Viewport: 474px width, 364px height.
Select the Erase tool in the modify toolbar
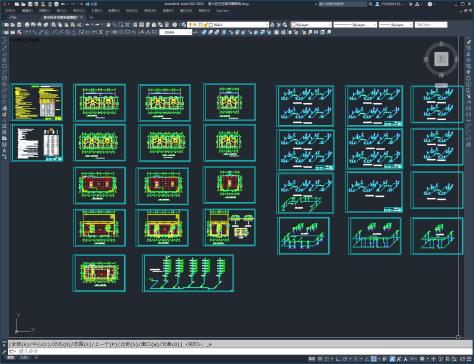pos(469,42)
